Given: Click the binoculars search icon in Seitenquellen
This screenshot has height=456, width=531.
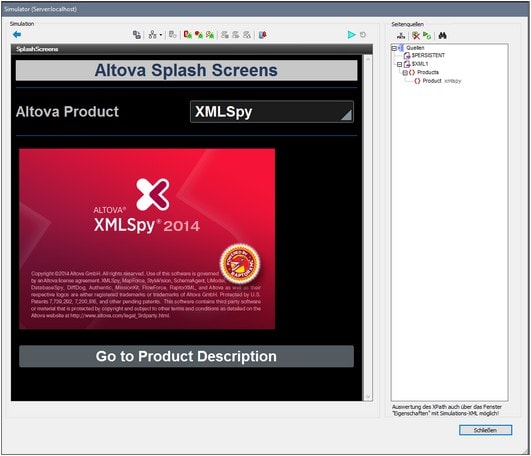Looking at the screenshot, I should pyautogui.click(x=442, y=36).
